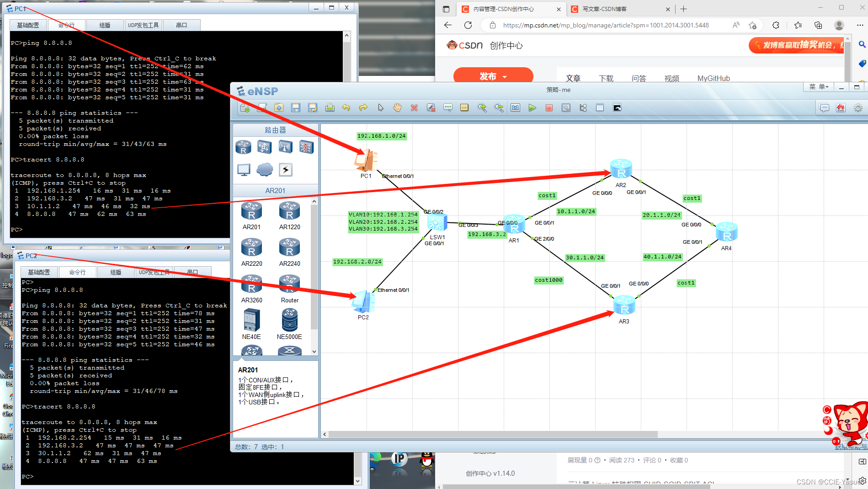Open a new browser tab with plus
The image size is (868, 489).
tap(684, 9)
